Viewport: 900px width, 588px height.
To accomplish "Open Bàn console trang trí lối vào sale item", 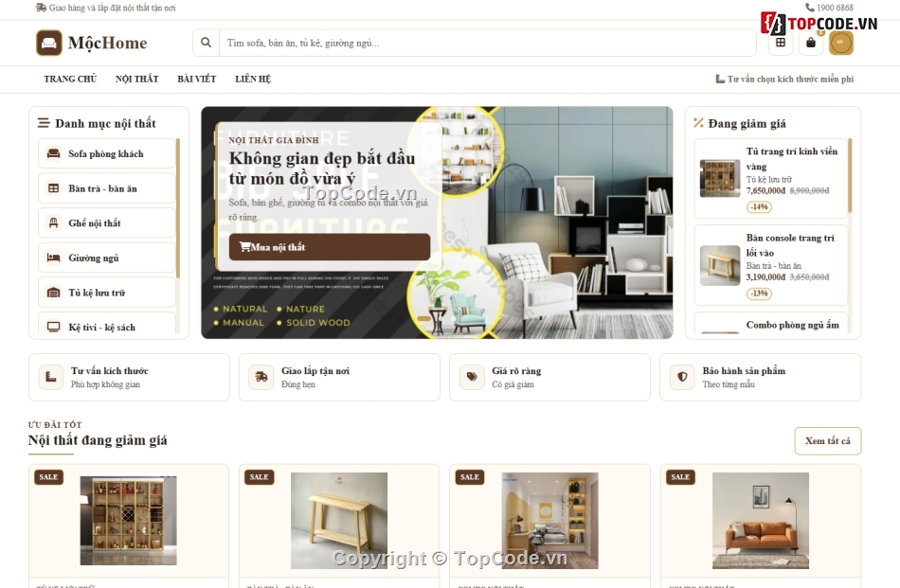I will 771,265.
